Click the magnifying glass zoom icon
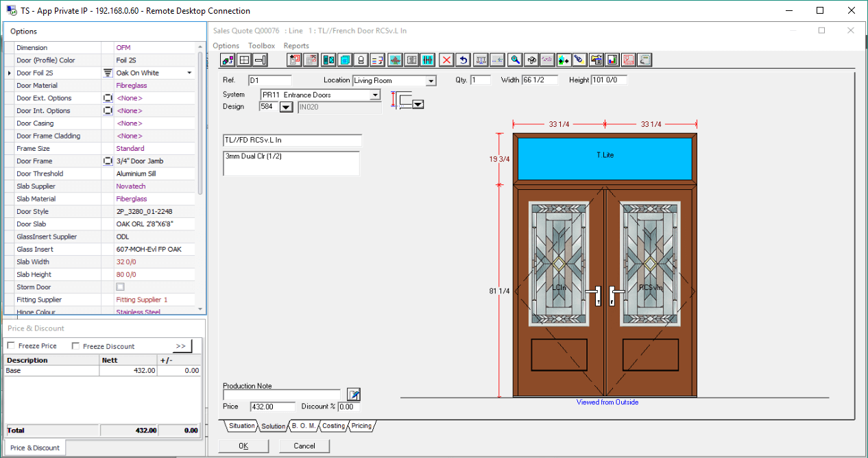 pos(514,60)
